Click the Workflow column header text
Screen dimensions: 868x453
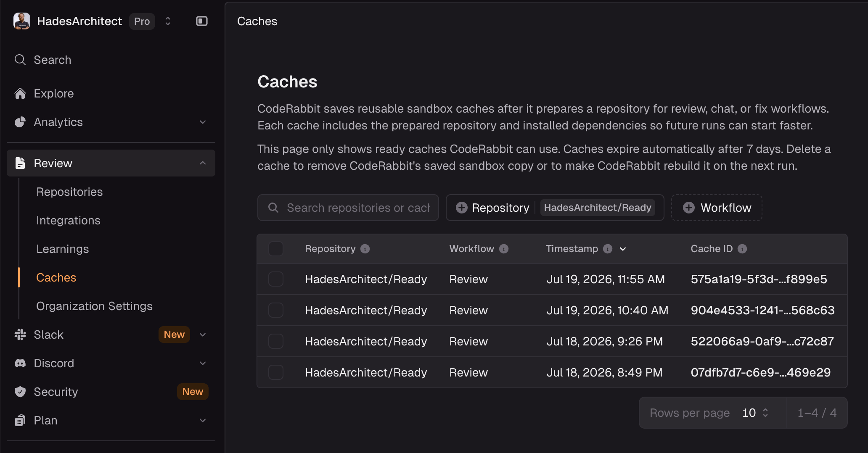(x=471, y=249)
